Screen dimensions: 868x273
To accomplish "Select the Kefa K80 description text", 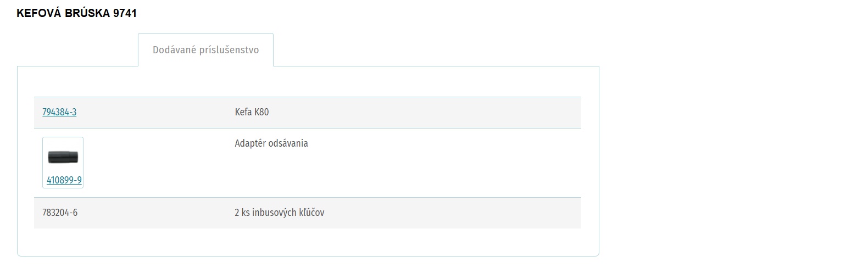I will [x=252, y=112].
